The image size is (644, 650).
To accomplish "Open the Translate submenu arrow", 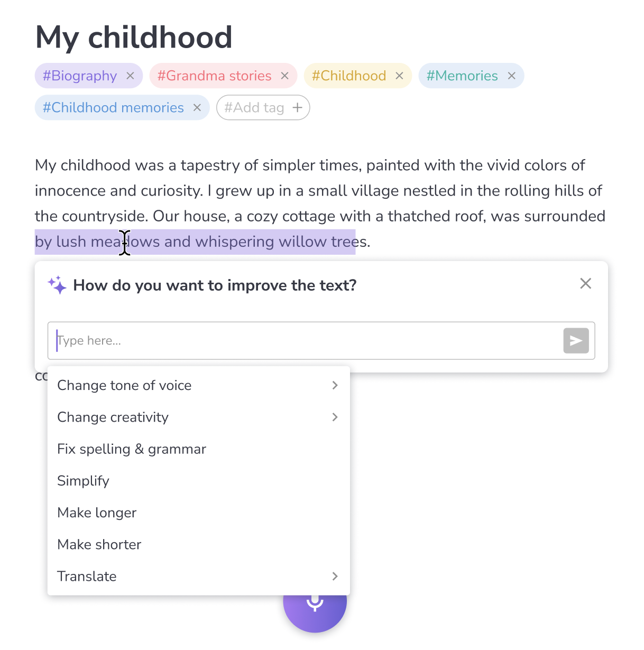I will 335,577.
